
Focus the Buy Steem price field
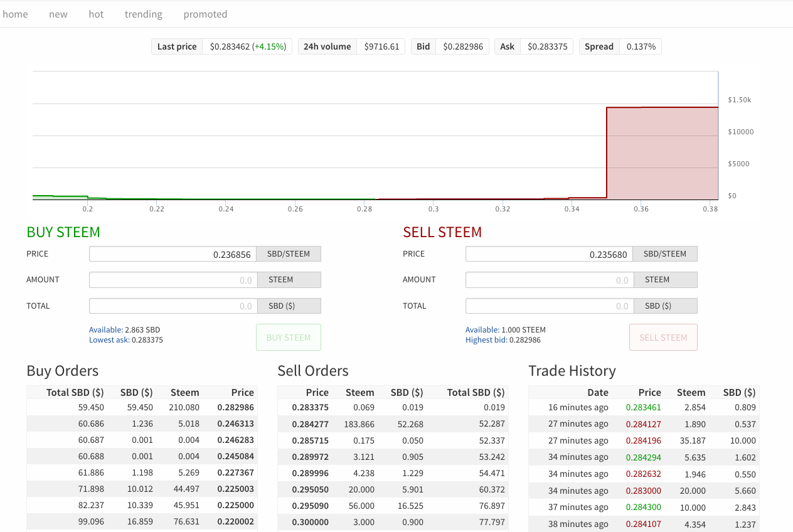point(173,254)
